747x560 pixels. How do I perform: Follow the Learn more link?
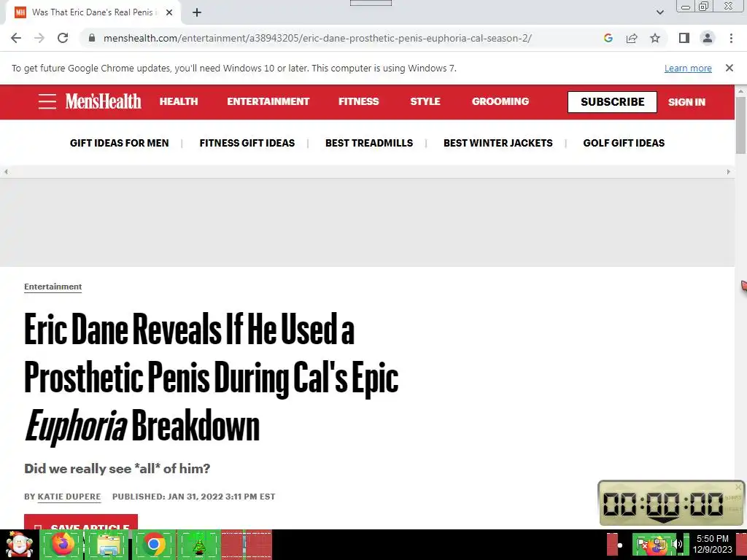click(688, 68)
